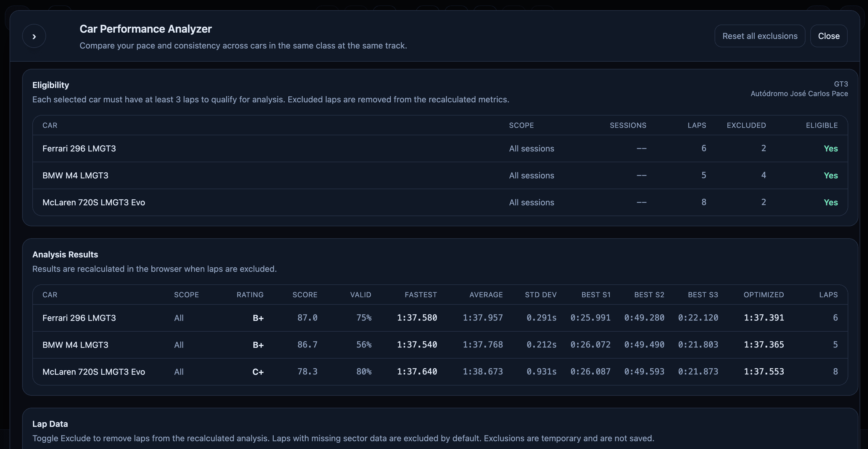Click the ELIGIBLE column header
The image size is (868, 449).
[822, 125]
